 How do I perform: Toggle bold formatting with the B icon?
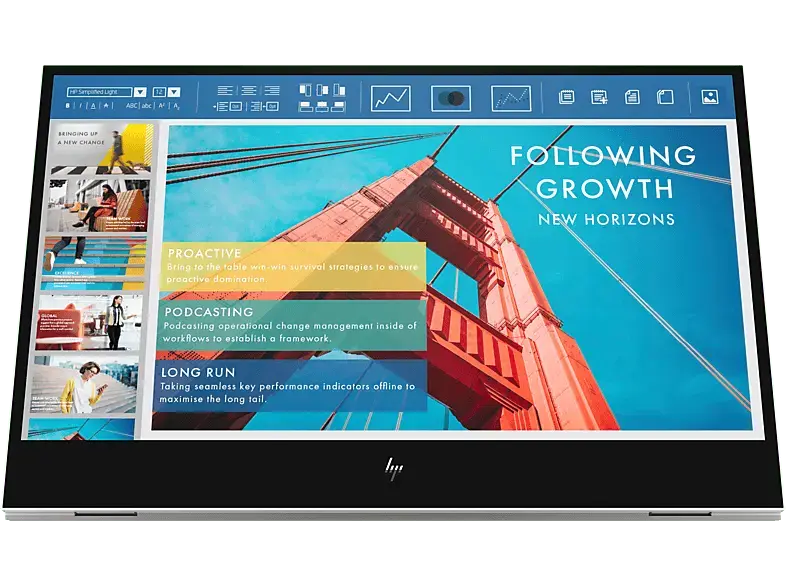[68, 106]
